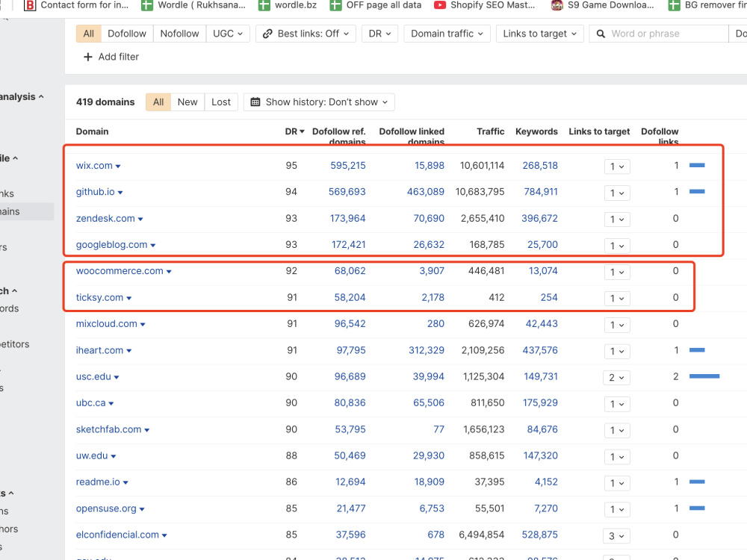Open the iheart.com domain link
This screenshot has width=747, height=560.
pos(99,350)
